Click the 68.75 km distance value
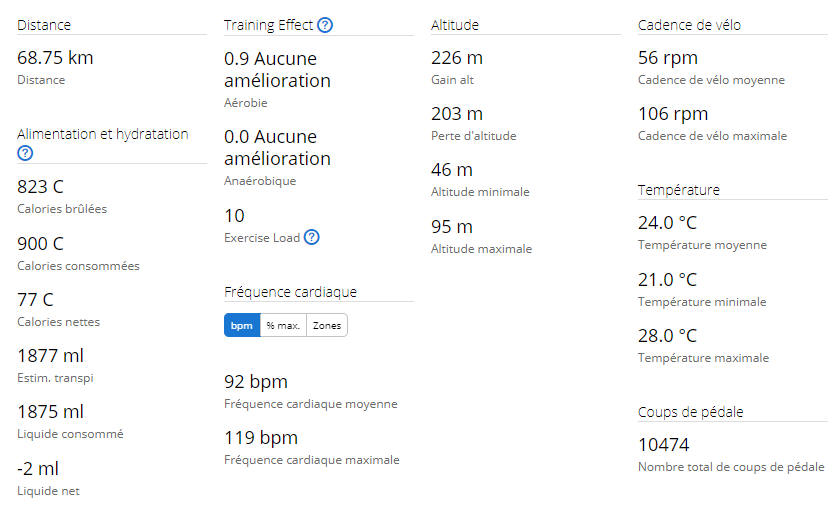The width and height of the screenshot is (835, 505). point(55,58)
